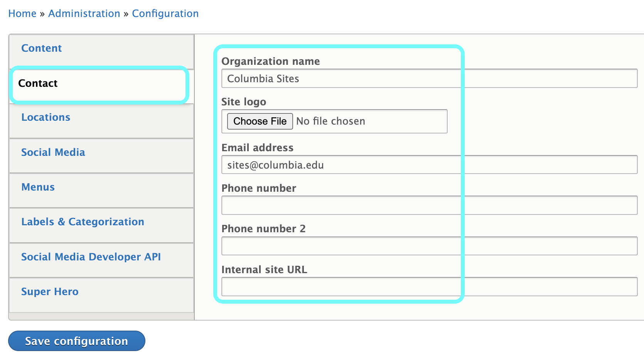The width and height of the screenshot is (644, 358).
Task: Select the Internal site URL field
Action: [341, 286]
